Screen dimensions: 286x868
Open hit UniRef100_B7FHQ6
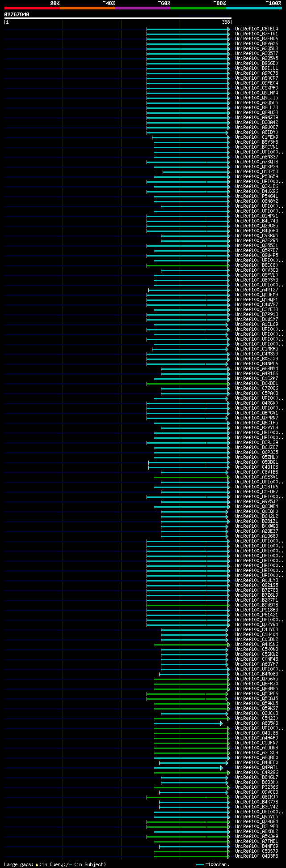pos(257,39)
